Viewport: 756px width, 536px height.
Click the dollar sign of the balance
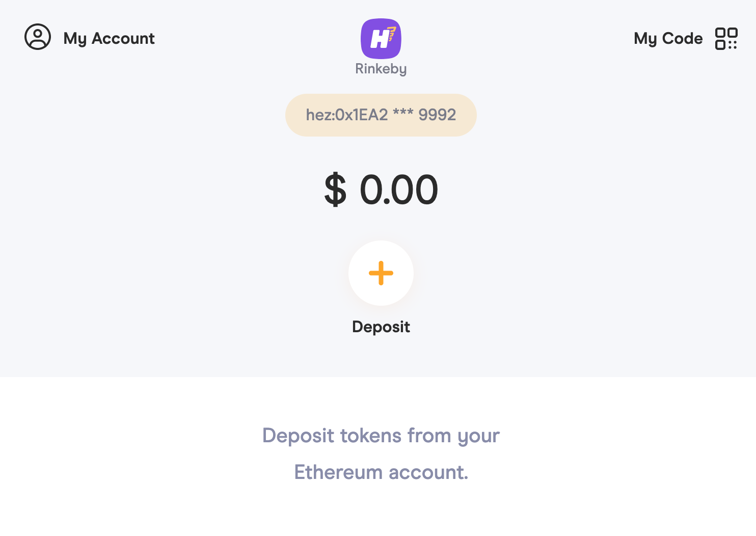[x=335, y=190]
